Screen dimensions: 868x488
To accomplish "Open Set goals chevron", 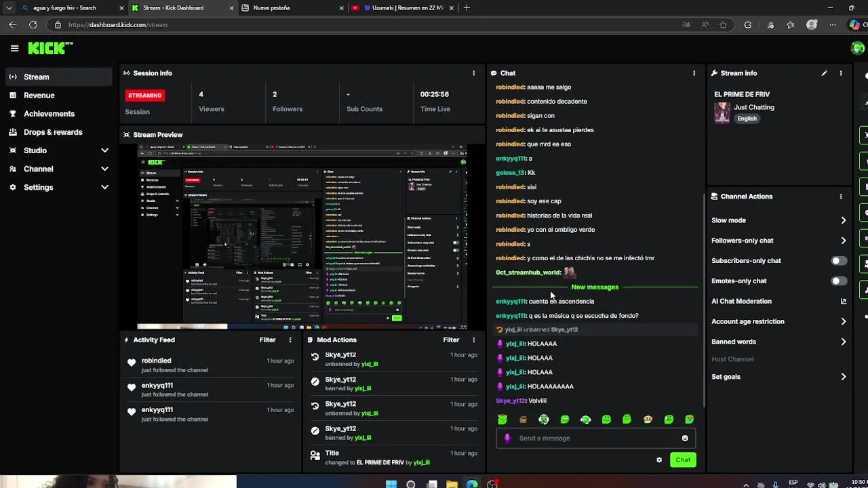I will (843, 377).
